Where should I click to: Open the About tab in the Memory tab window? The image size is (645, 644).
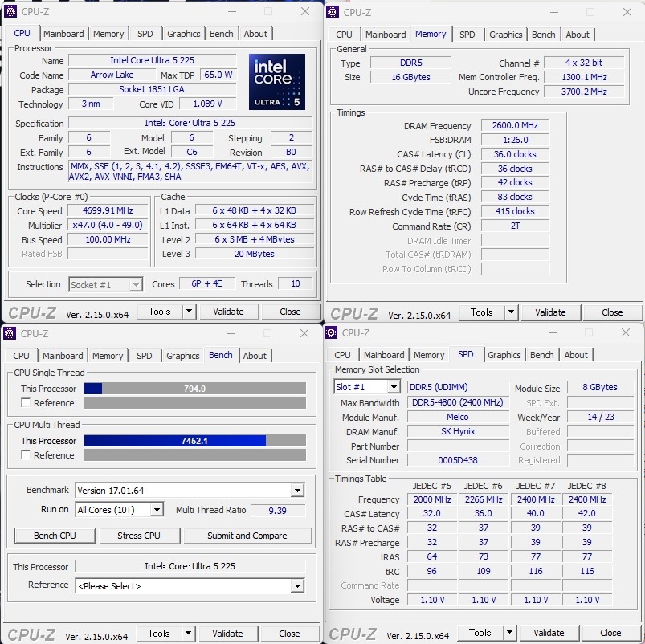point(578,35)
